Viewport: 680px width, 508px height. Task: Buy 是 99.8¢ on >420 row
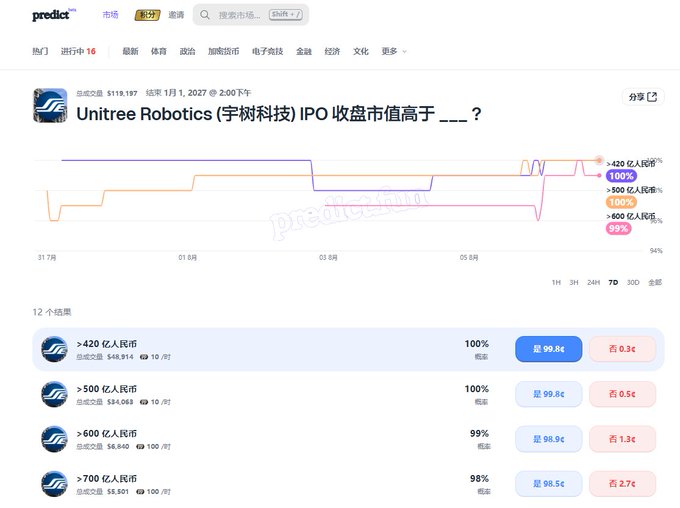(x=549, y=349)
